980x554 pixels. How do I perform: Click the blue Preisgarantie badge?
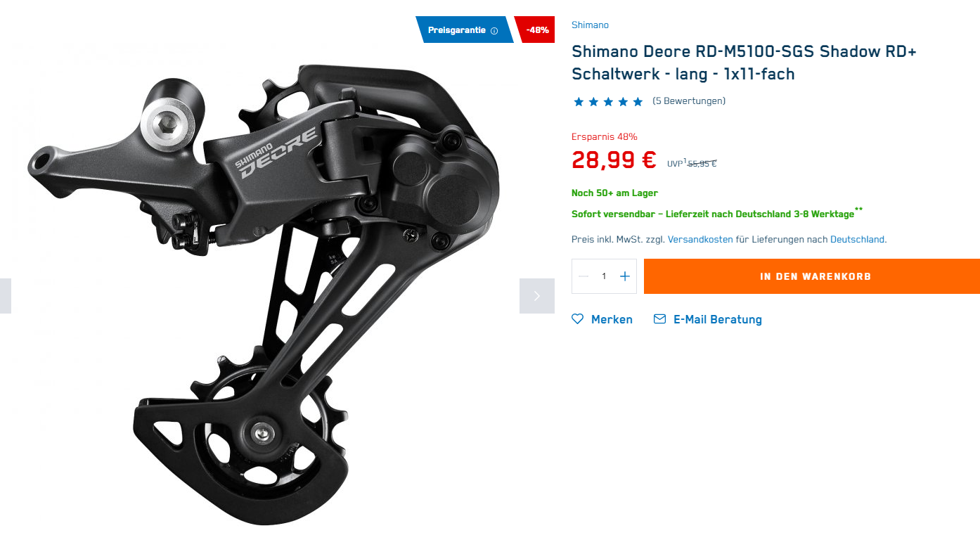(x=464, y=30)
